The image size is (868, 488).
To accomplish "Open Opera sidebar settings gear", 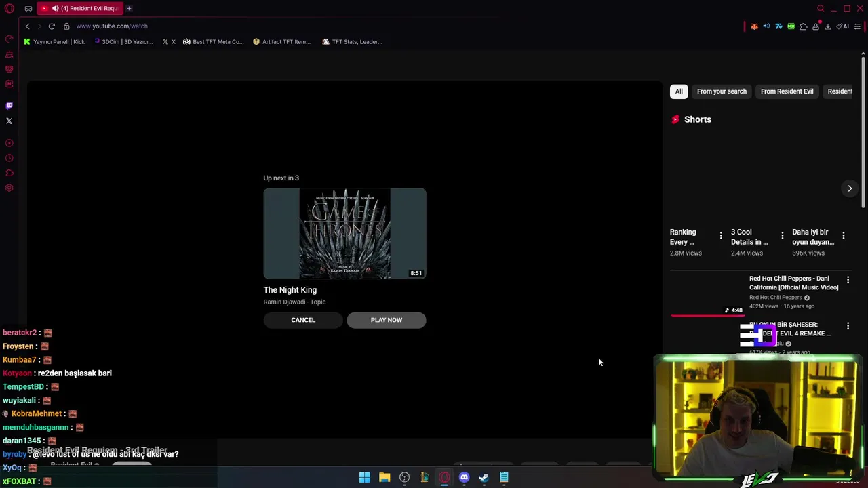I will point(9,188).
